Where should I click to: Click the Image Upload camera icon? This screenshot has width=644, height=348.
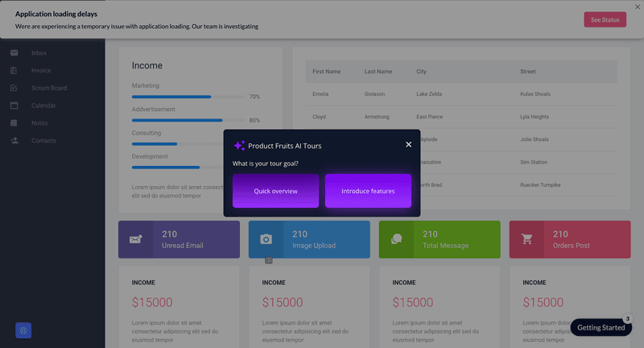point(266,239)
